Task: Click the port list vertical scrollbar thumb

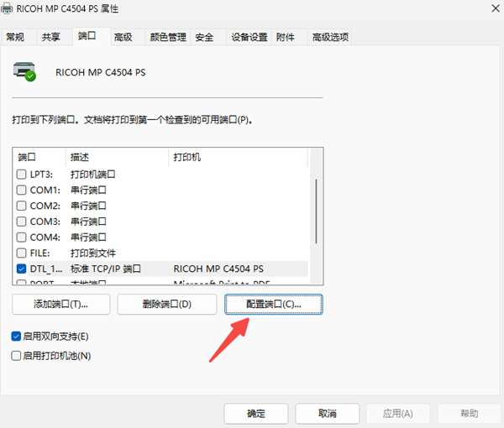Action: pos(317,211)
